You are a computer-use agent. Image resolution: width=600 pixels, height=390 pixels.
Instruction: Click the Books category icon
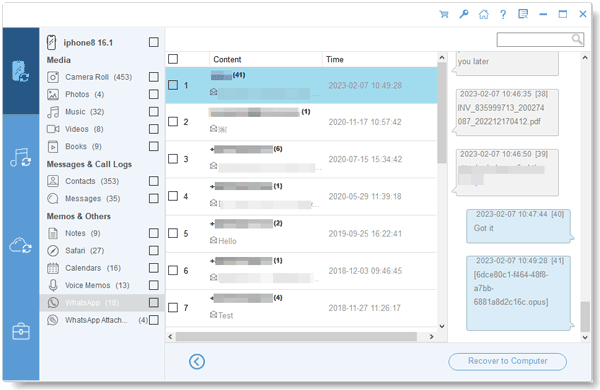[53, 147]
